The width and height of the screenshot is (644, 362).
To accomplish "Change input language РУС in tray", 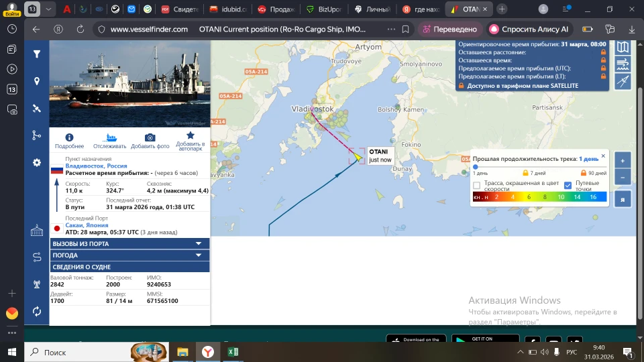I will pos(572,352).
